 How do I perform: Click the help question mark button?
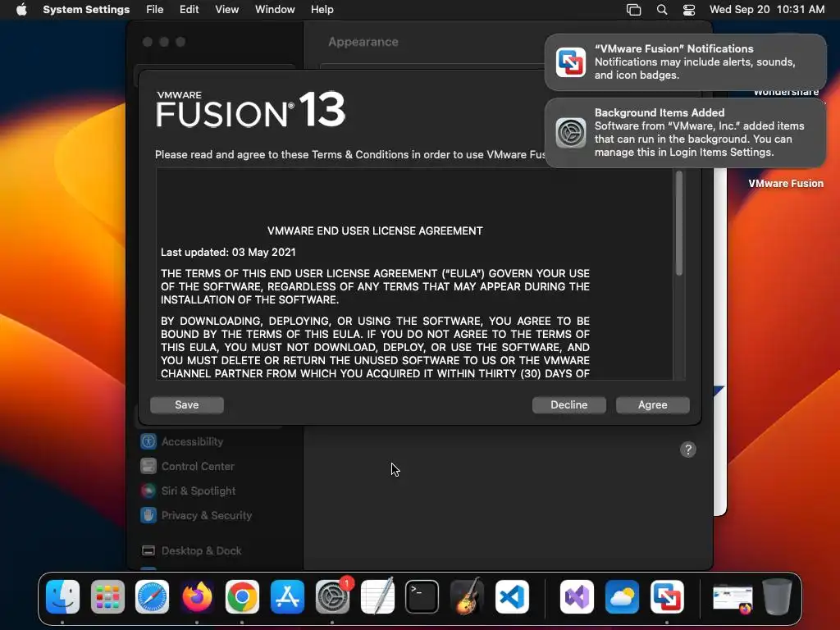click(x=688, y=450)
